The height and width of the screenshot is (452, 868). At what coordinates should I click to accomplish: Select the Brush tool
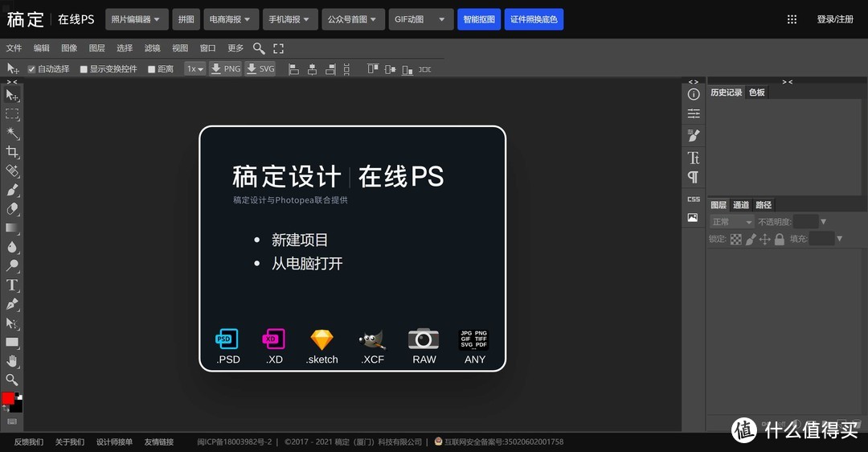(11, 190)
